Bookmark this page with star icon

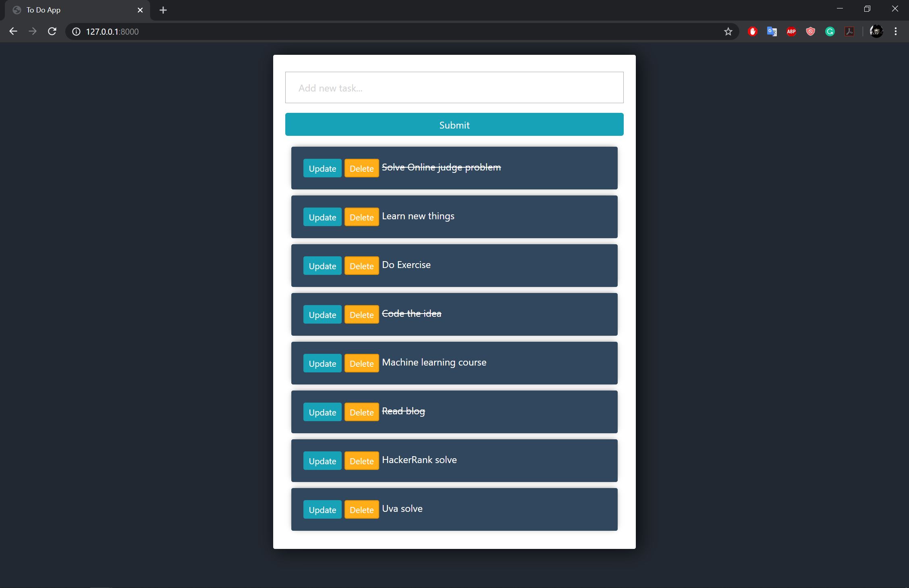pyautogui.click(x=728, y=31)
